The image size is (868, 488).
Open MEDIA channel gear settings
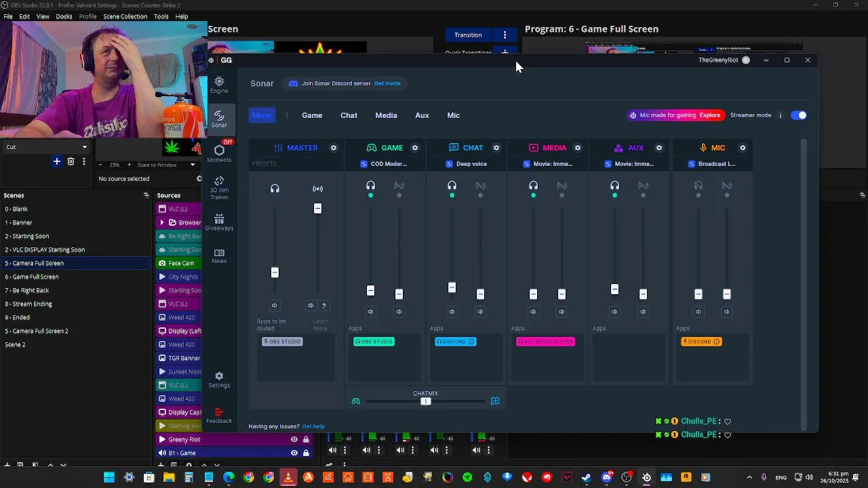pos(578,148)
